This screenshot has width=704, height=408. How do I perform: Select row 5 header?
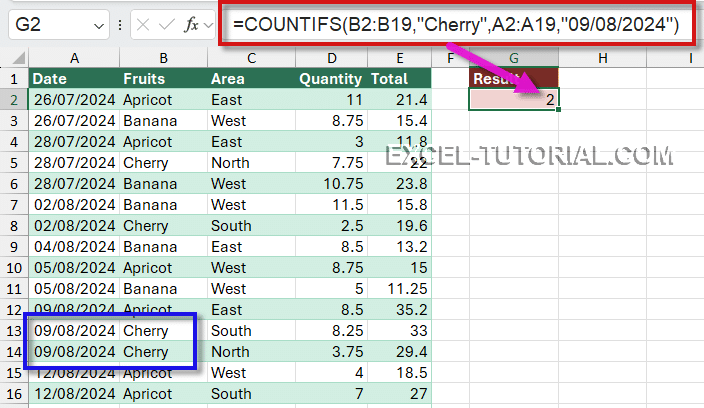coord(14,162)
